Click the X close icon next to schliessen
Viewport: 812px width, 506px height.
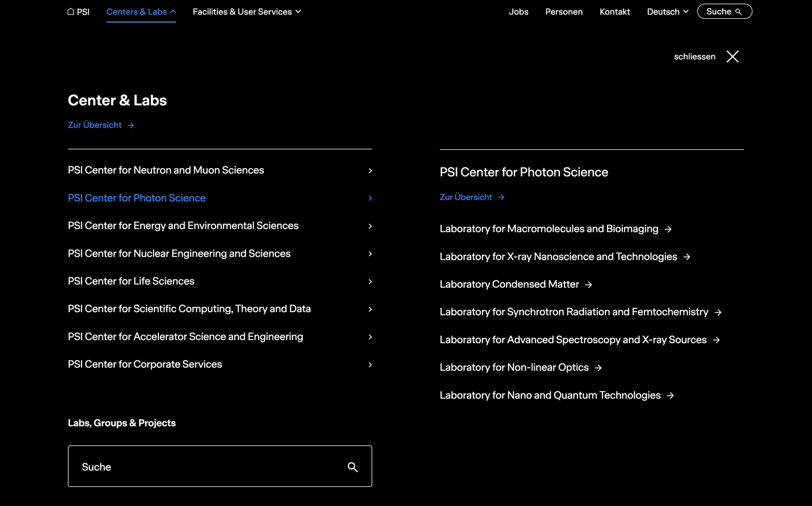click(x=733, y=56)
